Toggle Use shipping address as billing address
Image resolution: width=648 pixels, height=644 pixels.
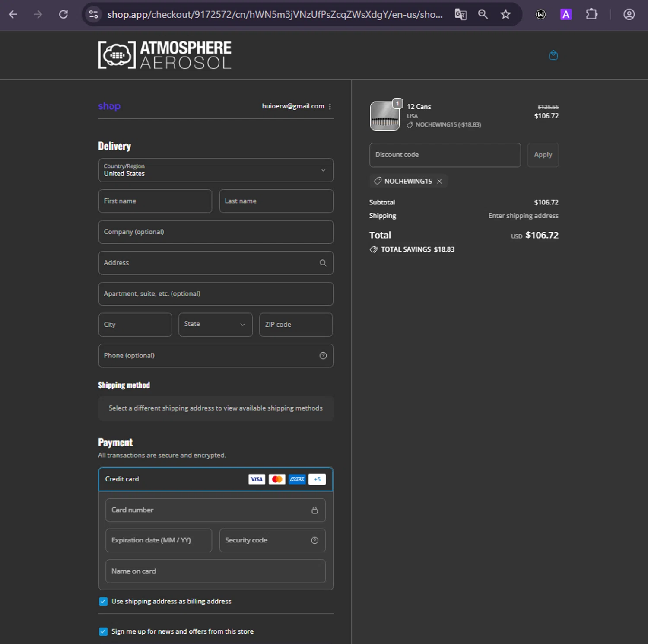(x=103, y=601)
